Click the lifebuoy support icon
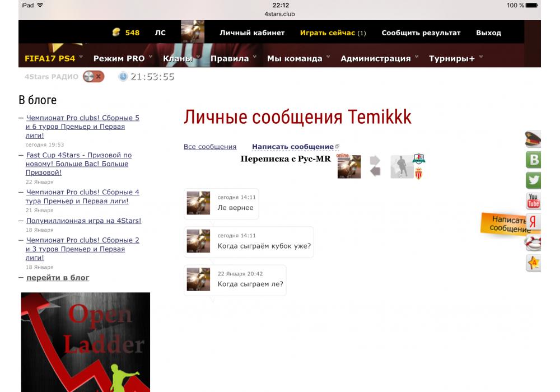 533,243
